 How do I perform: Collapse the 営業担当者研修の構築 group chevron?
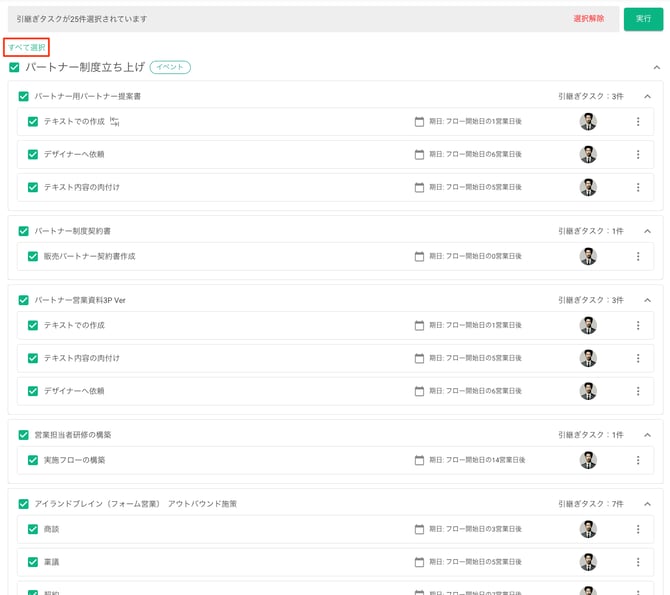click(x=647, y=435)
